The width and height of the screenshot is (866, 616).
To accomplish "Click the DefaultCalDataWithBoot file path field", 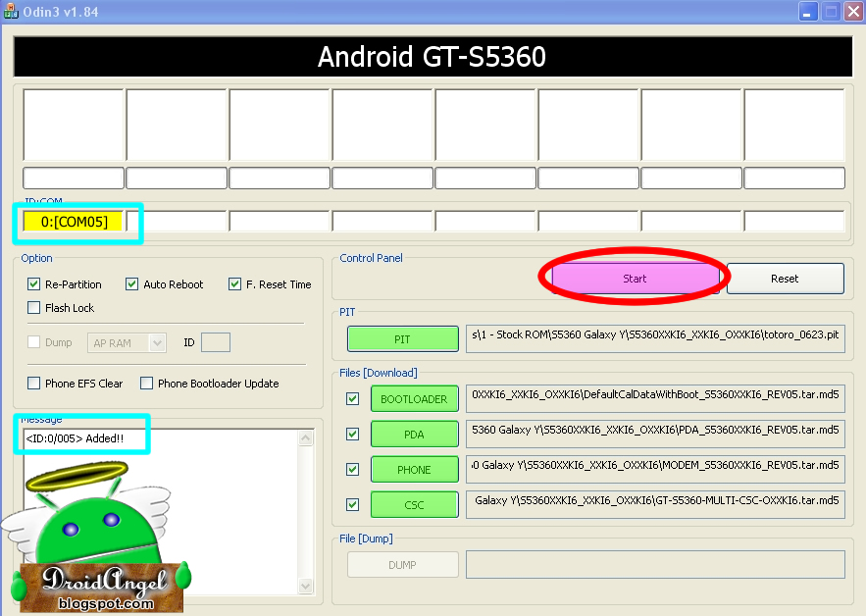I will click(655, 398).
